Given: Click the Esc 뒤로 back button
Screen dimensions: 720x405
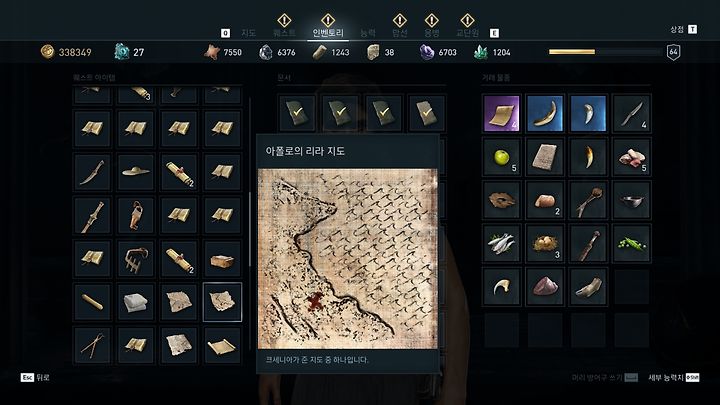Looking at the screenshot, I should 35,377.
